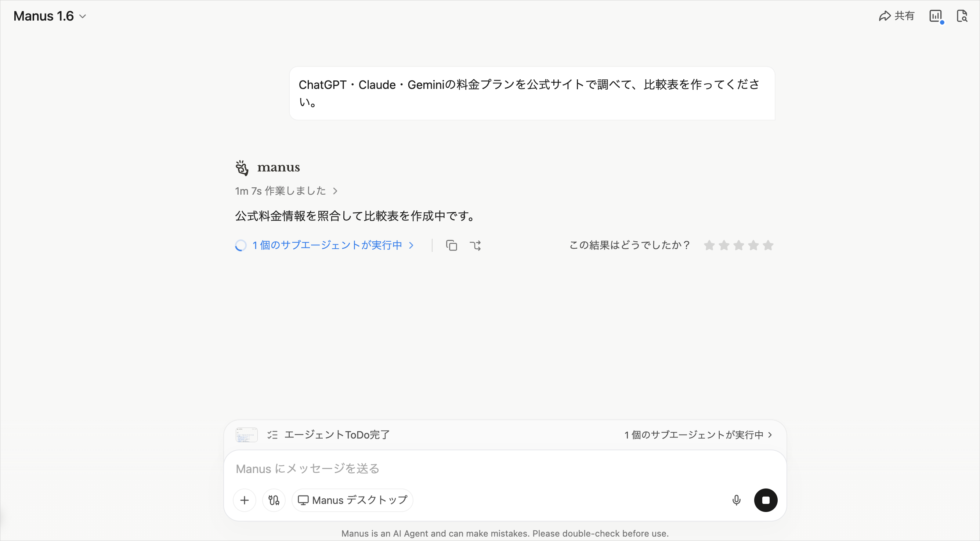Focus the 'Manus にメッセージを送る' input field

pyautogui.click(x=505, y=469)
